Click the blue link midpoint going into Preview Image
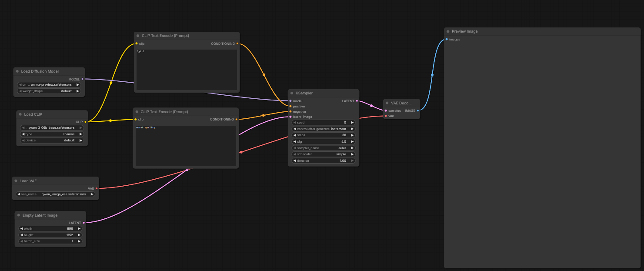Image resolution: width=644 pixels, height=271 pixels. pyautogui.click(x=432, y=75)
